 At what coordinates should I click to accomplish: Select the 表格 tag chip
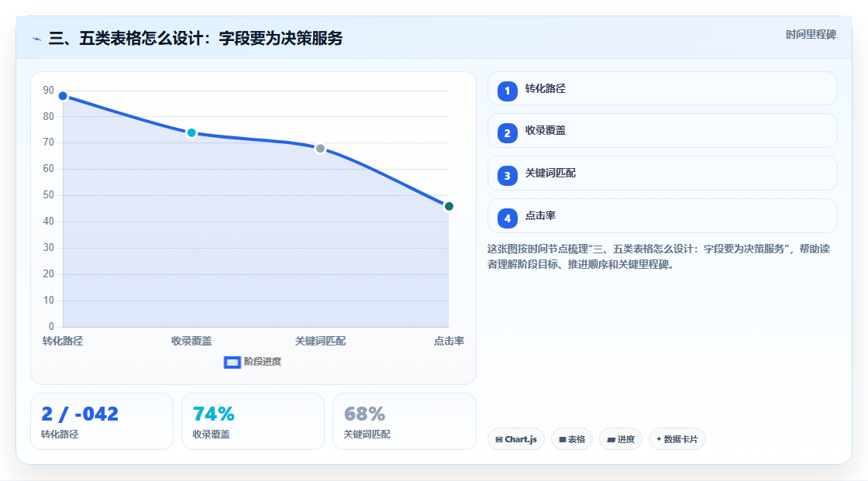(572, 439)
